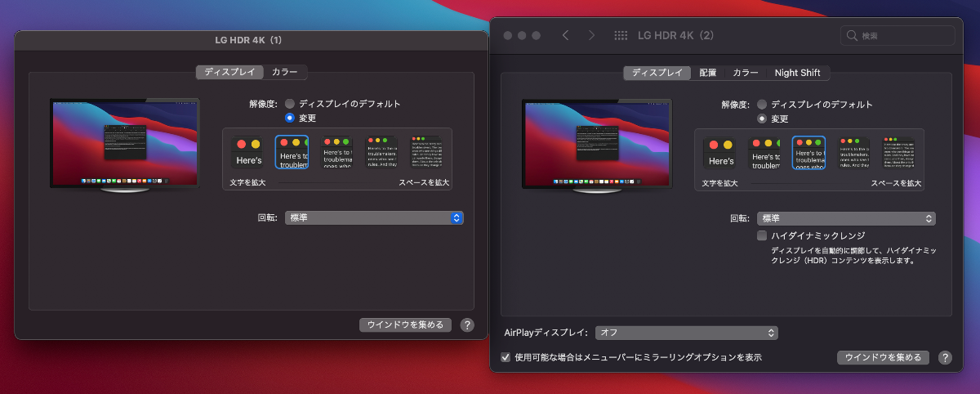This screenshot has height=394, width=980.
Task: Click スペースを拡大 label in LG HDR 4K (2)
Action: click(896, 182)
